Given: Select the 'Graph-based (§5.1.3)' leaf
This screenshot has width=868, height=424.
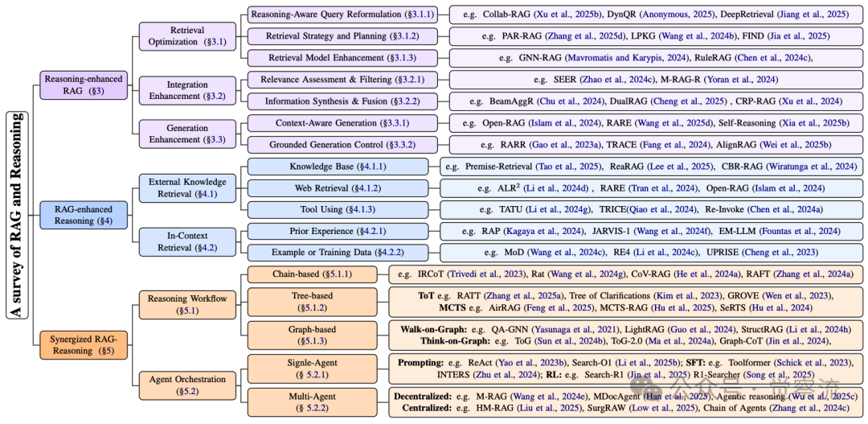Looking at the screenshot, I should (313, 335).
